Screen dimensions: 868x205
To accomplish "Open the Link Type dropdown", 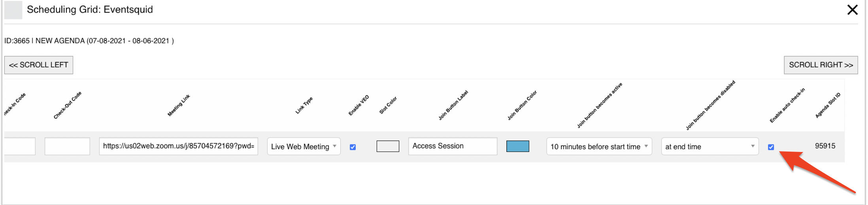I will (304, 146).
